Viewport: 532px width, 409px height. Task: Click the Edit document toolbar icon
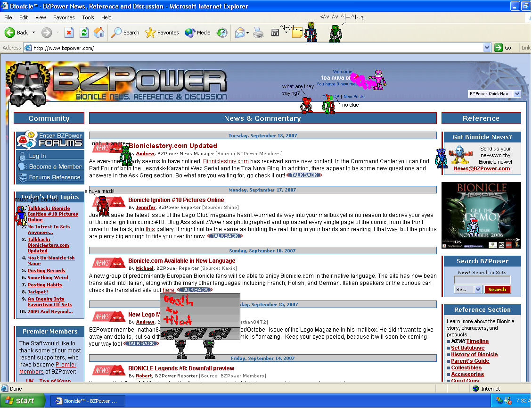pyautogui.click(x=275, y=33)
